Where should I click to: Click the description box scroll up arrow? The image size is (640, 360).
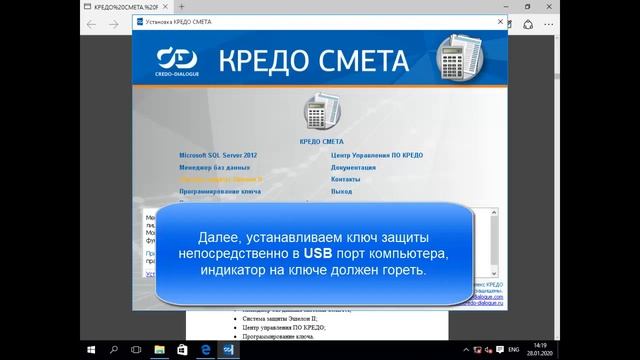494,212
